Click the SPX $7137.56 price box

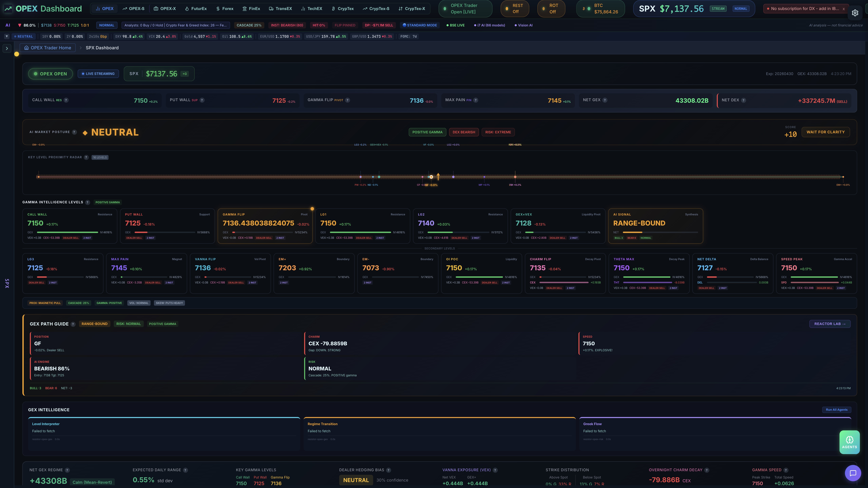(x=159, y=74)
